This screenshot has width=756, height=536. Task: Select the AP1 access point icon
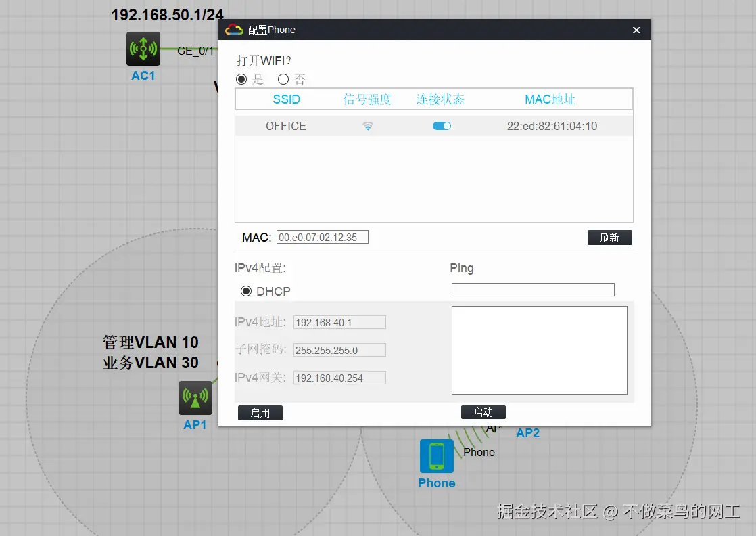tap(195, 398)
